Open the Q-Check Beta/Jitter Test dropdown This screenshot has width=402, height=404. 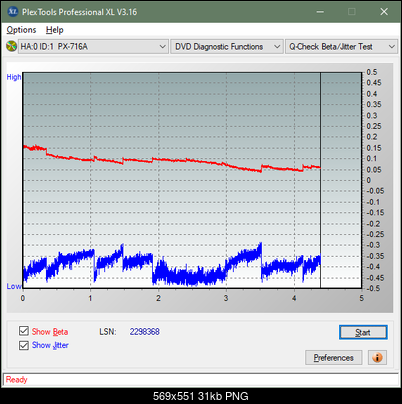coord(341,47)
